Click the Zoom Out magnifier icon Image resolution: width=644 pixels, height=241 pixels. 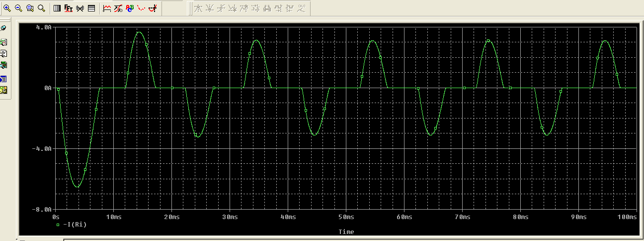pos(18,8)
